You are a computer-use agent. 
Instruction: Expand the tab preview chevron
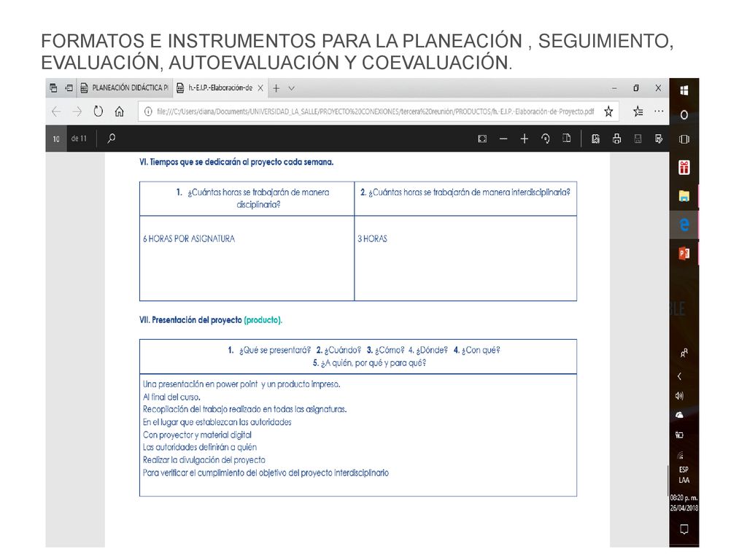pyautogui.click(x=292, y=88)
